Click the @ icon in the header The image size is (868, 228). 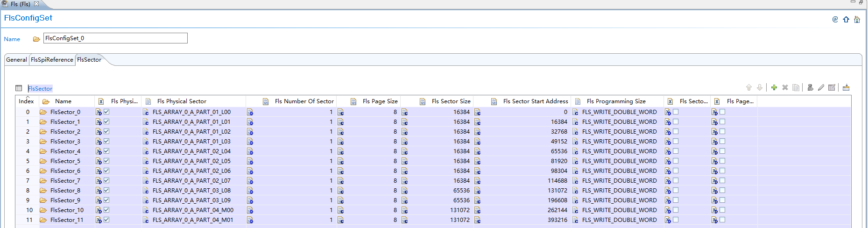[x=835, y=19]
